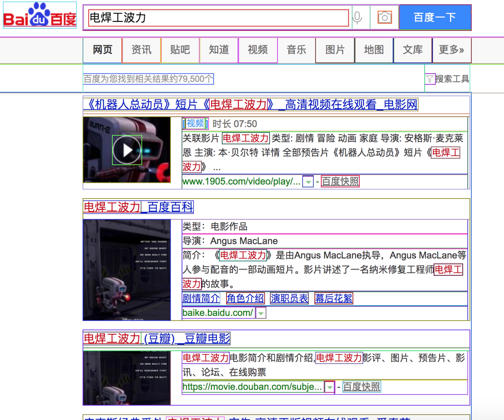Click the 视频 tag in first result
This screenshot has height=420, width=504.
(x=195, y=124)
